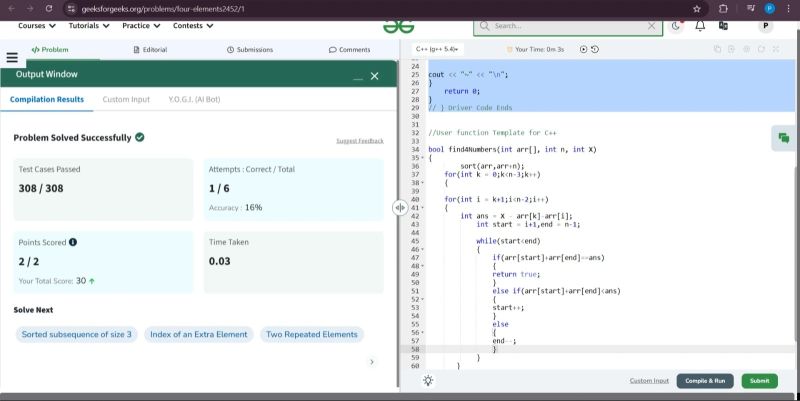Open the chat bubble widget
The image size is (800, 401).
pyautogui.click(x=784, y=138)
